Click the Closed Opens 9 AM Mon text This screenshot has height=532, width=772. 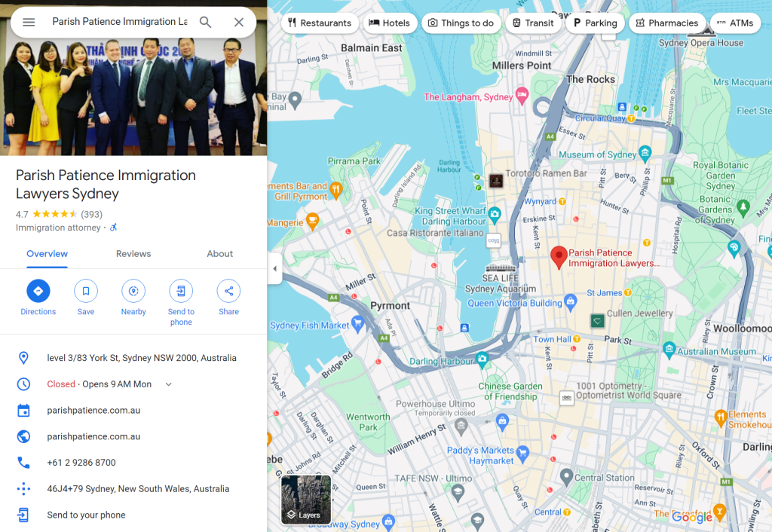[x=100, y=384]
